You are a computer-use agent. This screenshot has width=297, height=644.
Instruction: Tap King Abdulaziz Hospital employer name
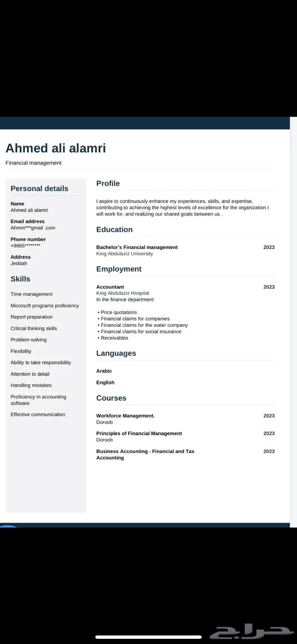pyautogui.click(x=123, y=293)
